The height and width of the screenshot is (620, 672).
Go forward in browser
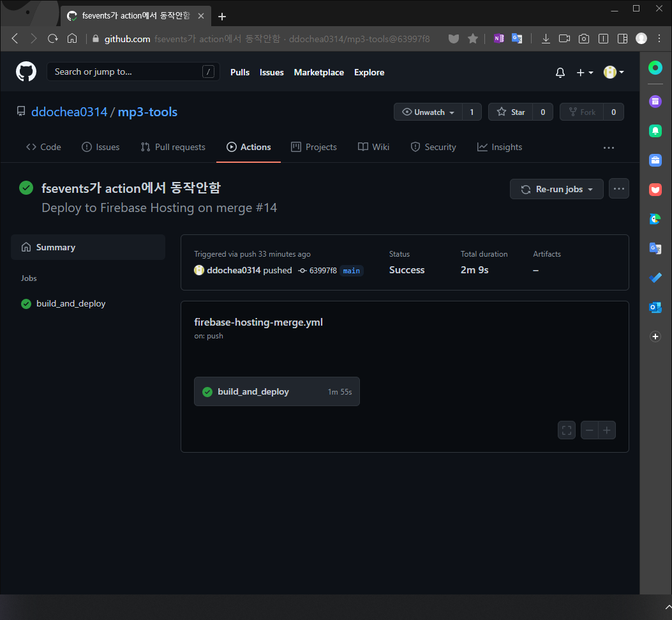point(34,38)
